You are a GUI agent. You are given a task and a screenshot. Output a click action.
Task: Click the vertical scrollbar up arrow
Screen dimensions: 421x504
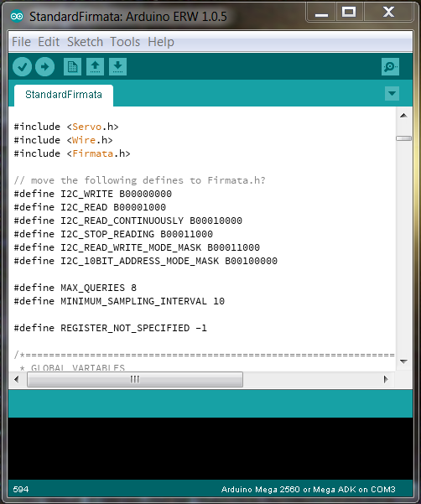click(404, 116)
